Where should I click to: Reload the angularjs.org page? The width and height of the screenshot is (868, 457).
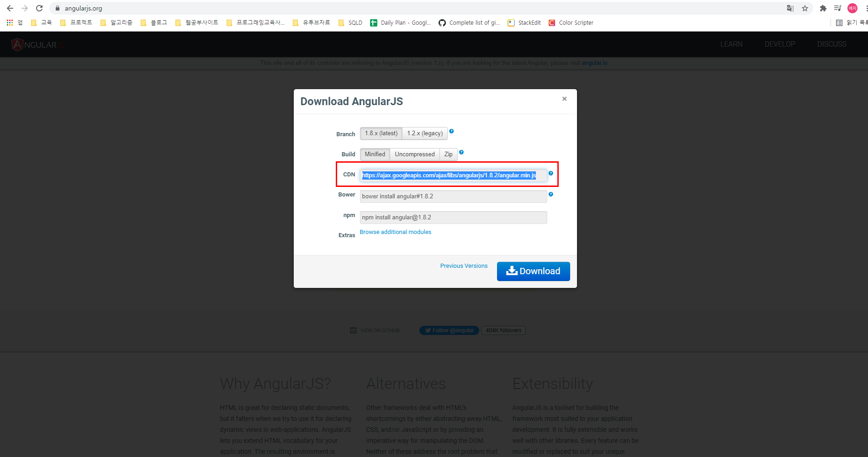(x=39, y=8)
